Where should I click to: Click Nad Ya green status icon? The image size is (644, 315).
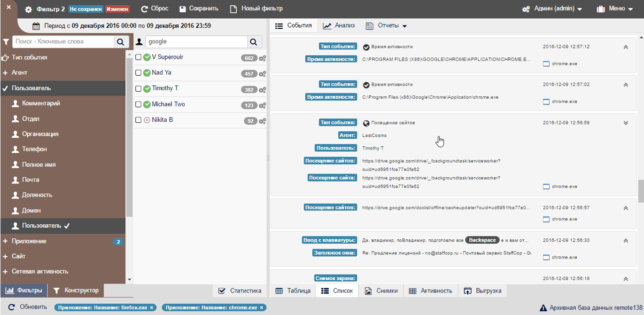pyautogui.click(x=147, y=73)
